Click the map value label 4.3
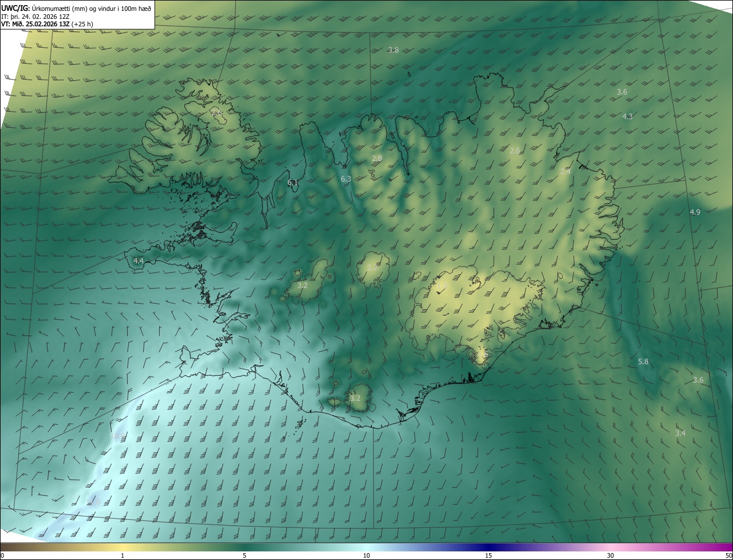 628,116
